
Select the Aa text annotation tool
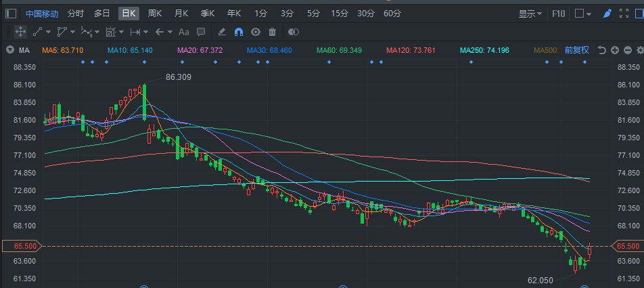183,32
